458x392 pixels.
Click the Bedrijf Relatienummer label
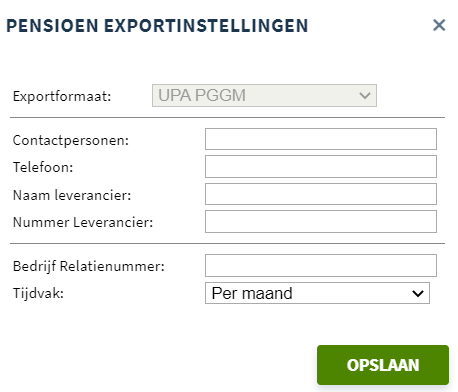89,266
